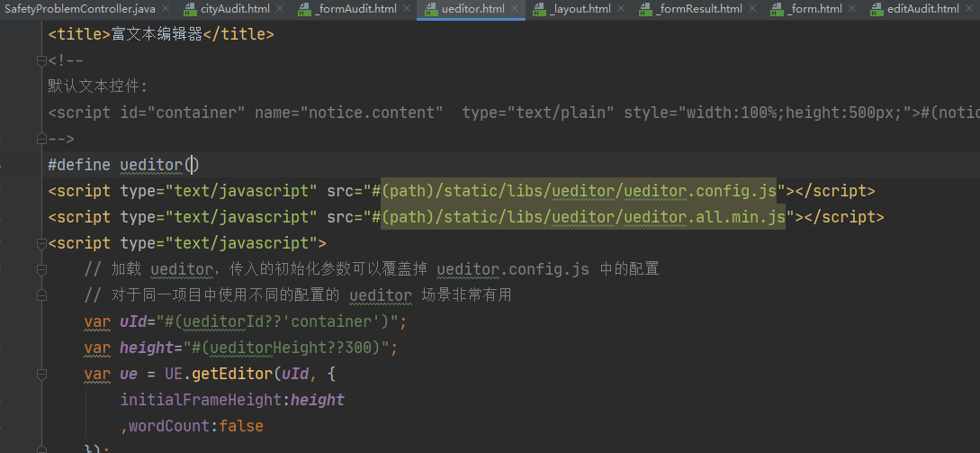The width and height of the screenshot is (980, 453).
Task: Switch to the SafetyProblemController.java tab
Action: click(x=81, y=10)
